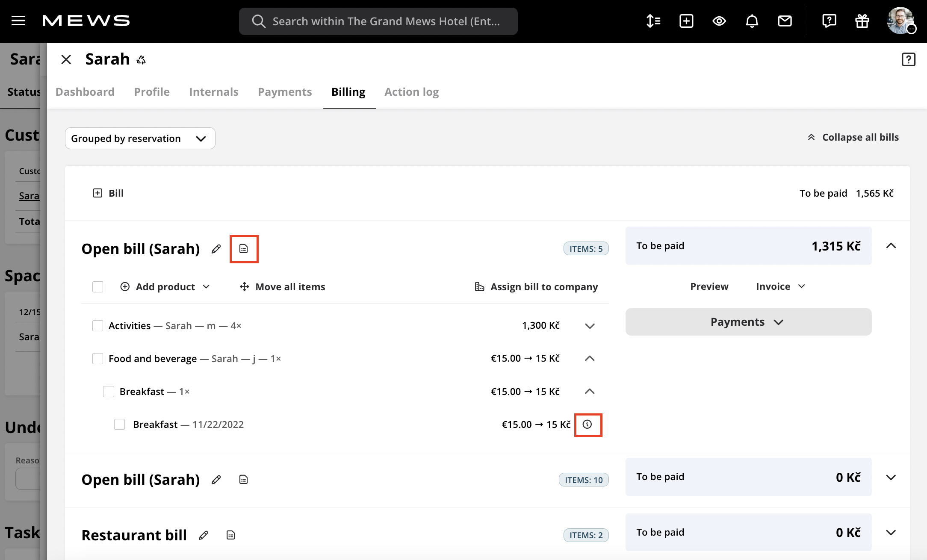Close the Sarah customer panel
This screenshot has height=560, width=927.
click(66, 59)
